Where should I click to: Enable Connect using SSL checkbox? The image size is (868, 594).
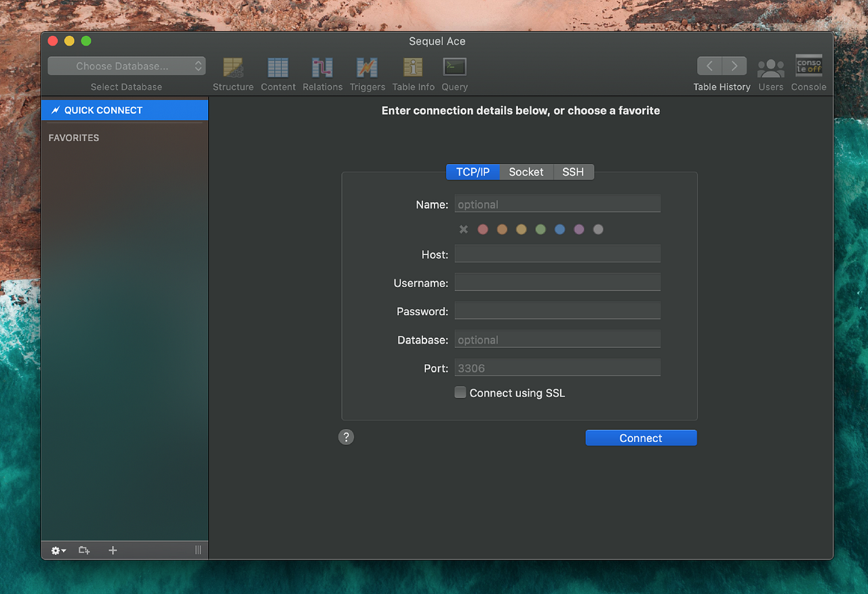click(460, 393)
